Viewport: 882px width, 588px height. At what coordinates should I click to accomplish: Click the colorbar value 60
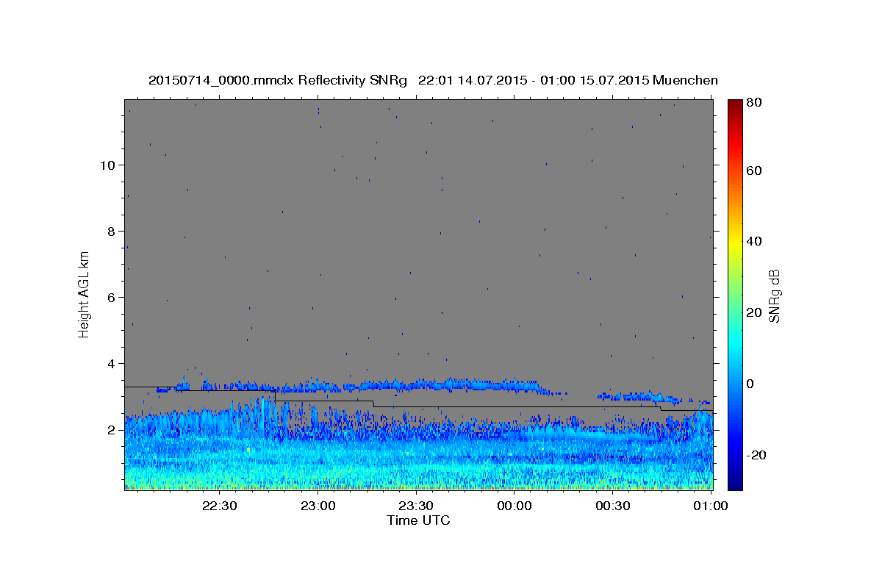click(x=753, y=171)
